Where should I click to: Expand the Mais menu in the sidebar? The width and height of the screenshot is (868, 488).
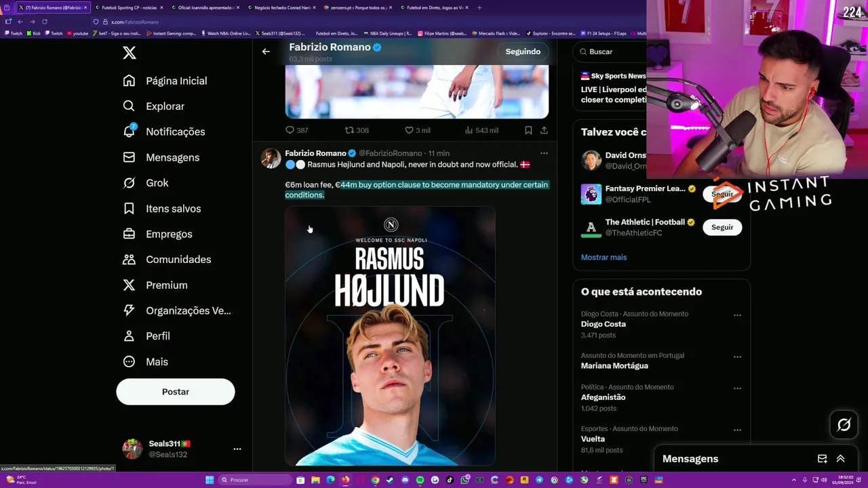(145, 362)
